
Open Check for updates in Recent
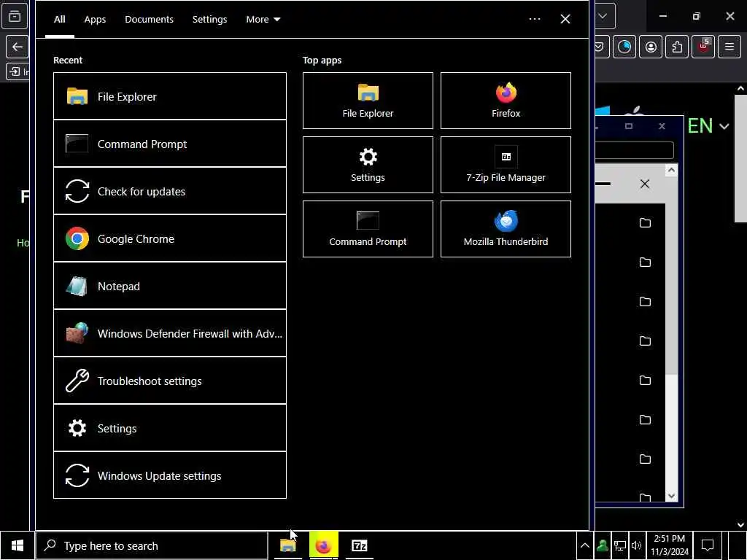(x=169, y=191)
